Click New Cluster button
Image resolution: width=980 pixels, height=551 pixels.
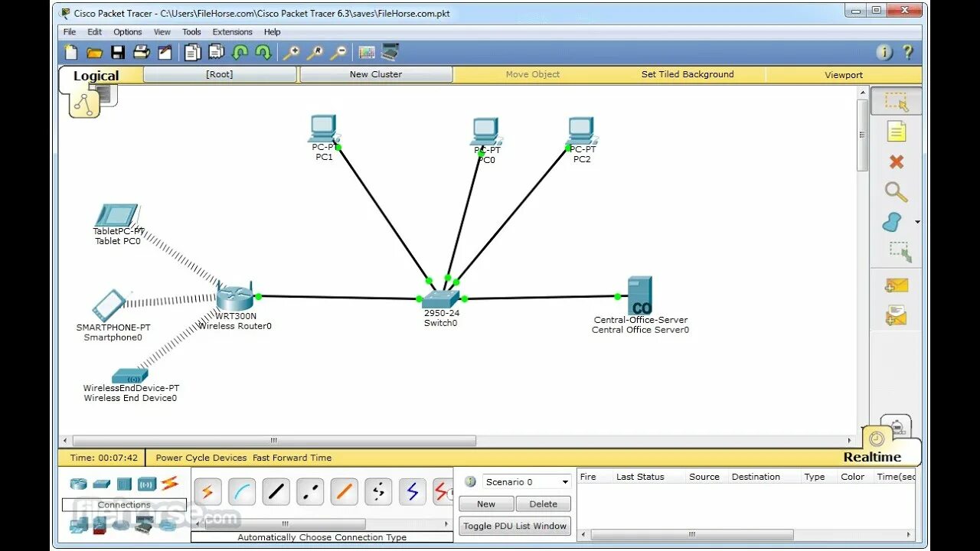tap(376, 74)
